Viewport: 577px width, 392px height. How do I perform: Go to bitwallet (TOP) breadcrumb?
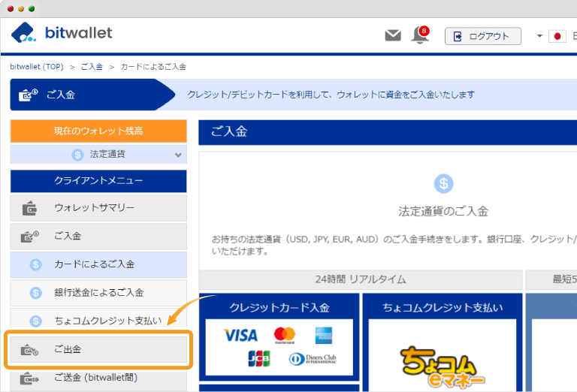click(36, 67)
